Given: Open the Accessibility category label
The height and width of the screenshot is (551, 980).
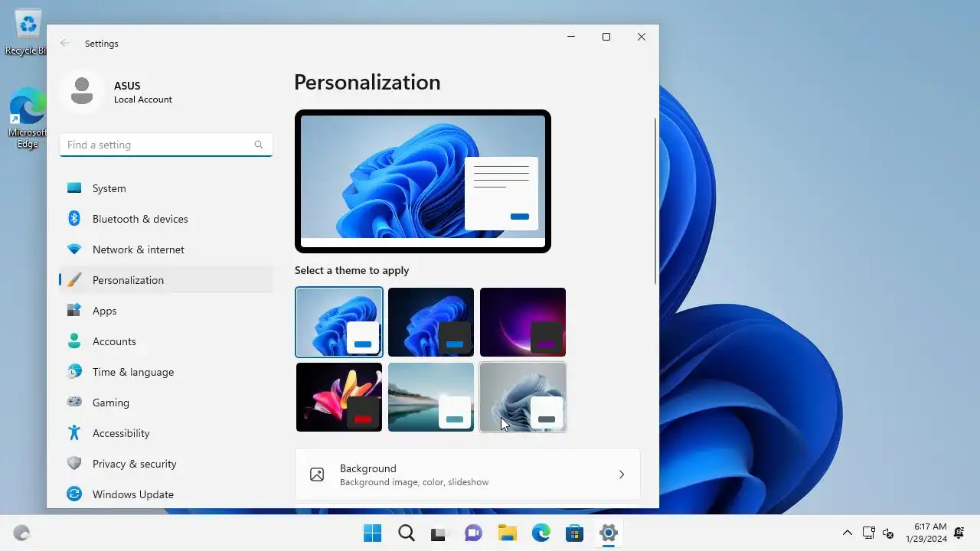Looking at the screenshot, I should click(x=121, y=433).
